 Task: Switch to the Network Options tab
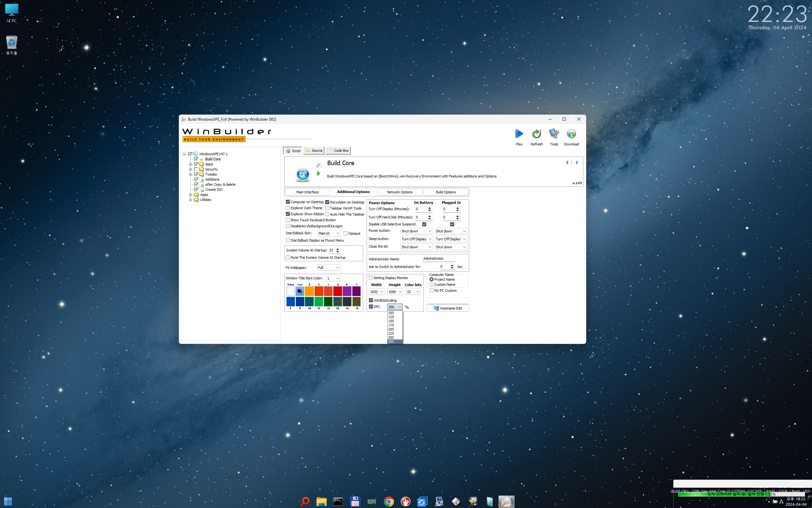(x=399, y=192)
